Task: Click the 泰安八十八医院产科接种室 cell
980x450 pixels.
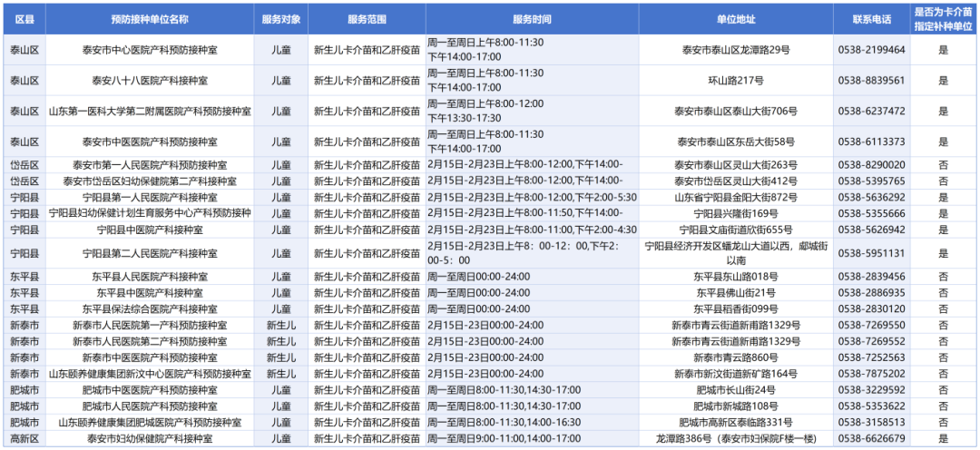Action: (x=150, y=81)
